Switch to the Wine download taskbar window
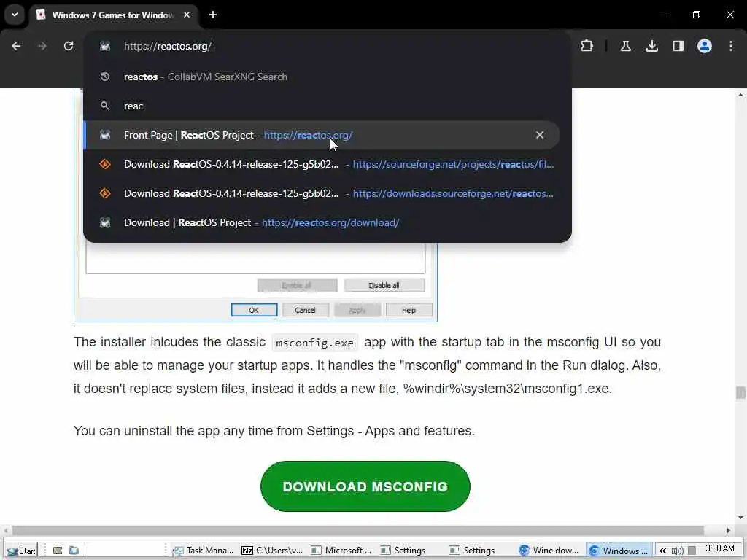 [x=550, y=551]
